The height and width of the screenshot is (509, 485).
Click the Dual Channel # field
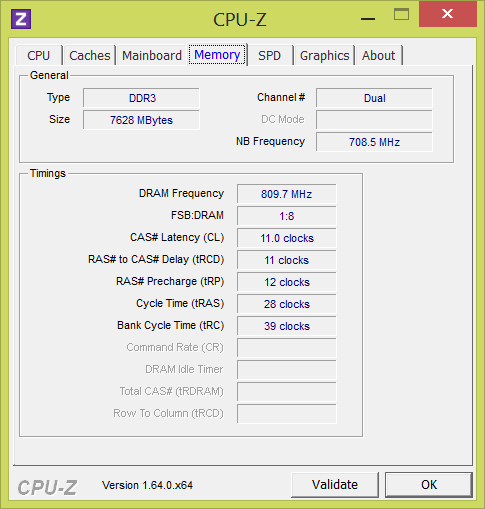pyautogui.click(x=374, y=98)
